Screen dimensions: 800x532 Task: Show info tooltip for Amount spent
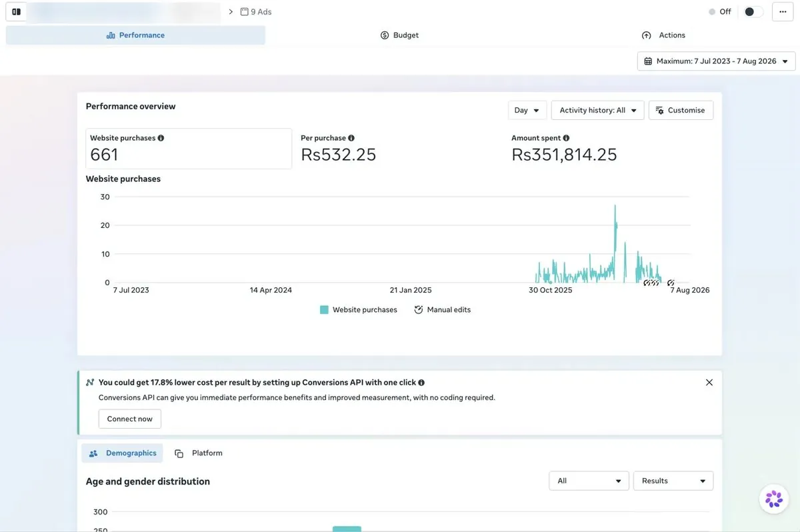[x=566, y=138]
